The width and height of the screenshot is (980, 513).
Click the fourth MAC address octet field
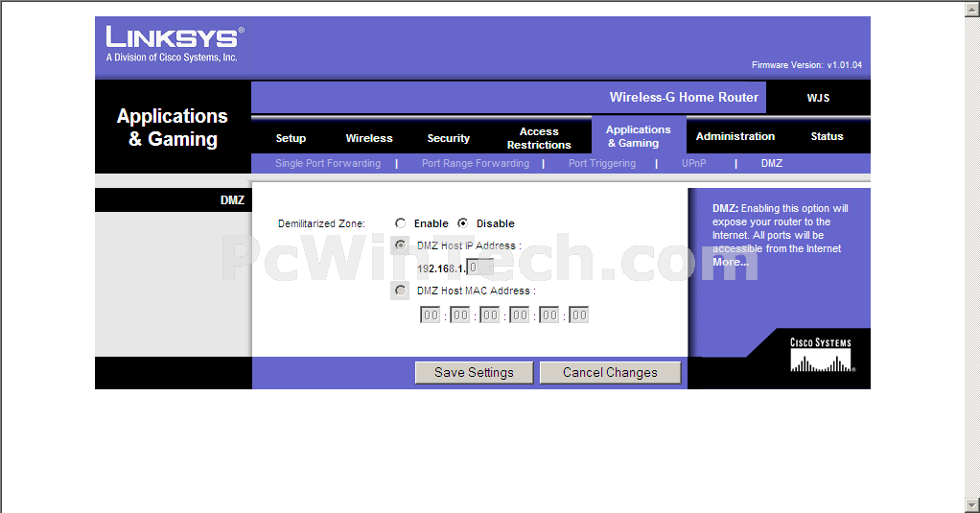pyautogui.click(x=520, y=315)
